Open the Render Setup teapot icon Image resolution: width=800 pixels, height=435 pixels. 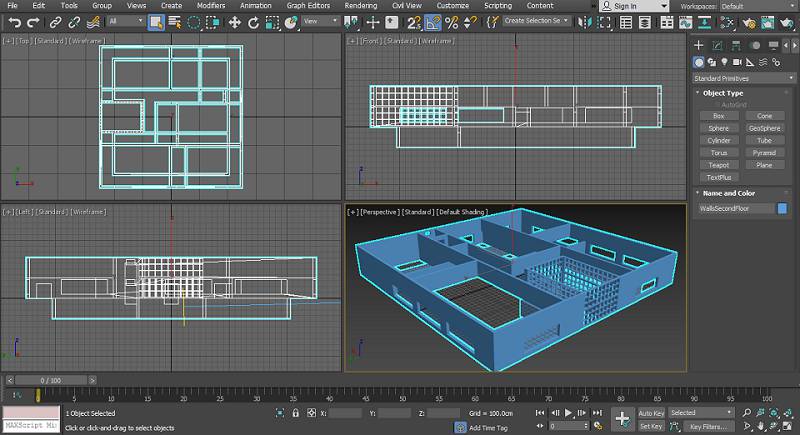[x=748, y=22]
